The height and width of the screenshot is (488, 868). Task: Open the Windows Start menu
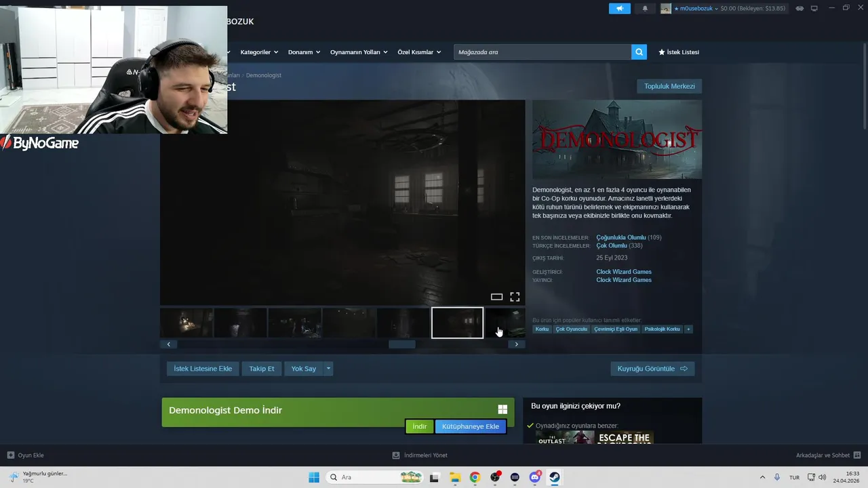point(314,477)
